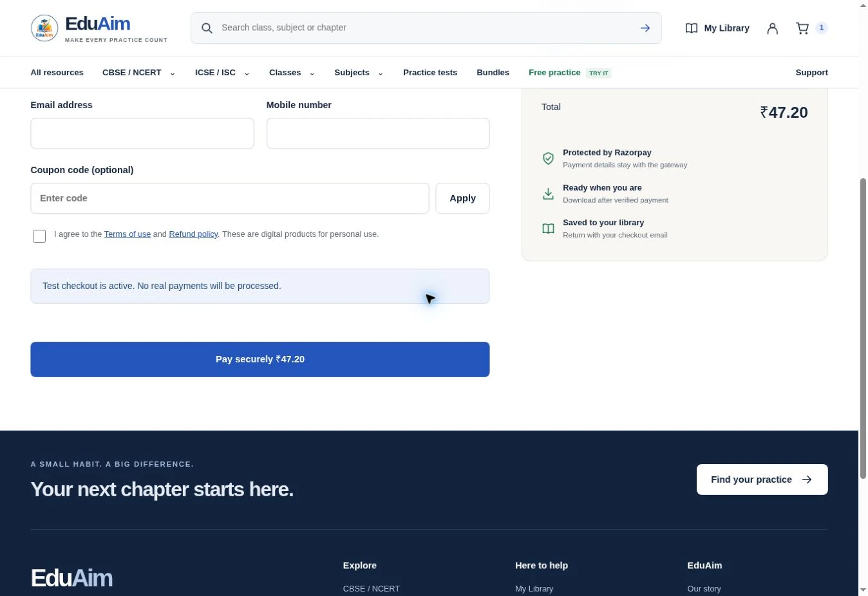
Task: Open the Subjects dropdown menu
Action: tap(359, 73)
